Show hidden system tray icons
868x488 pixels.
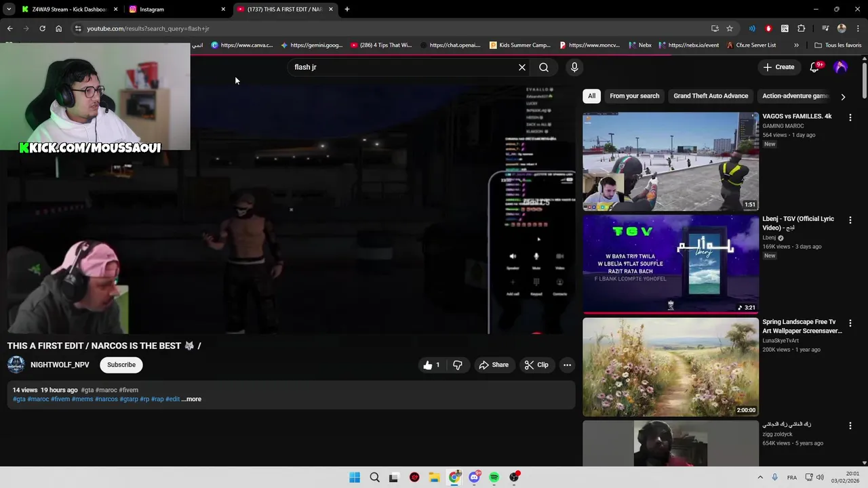coord(760,478)
